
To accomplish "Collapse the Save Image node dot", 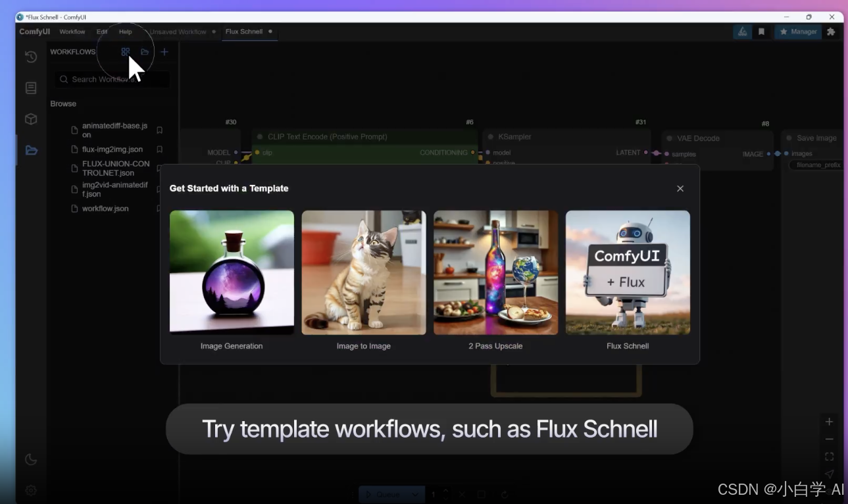I will point(789,138).
